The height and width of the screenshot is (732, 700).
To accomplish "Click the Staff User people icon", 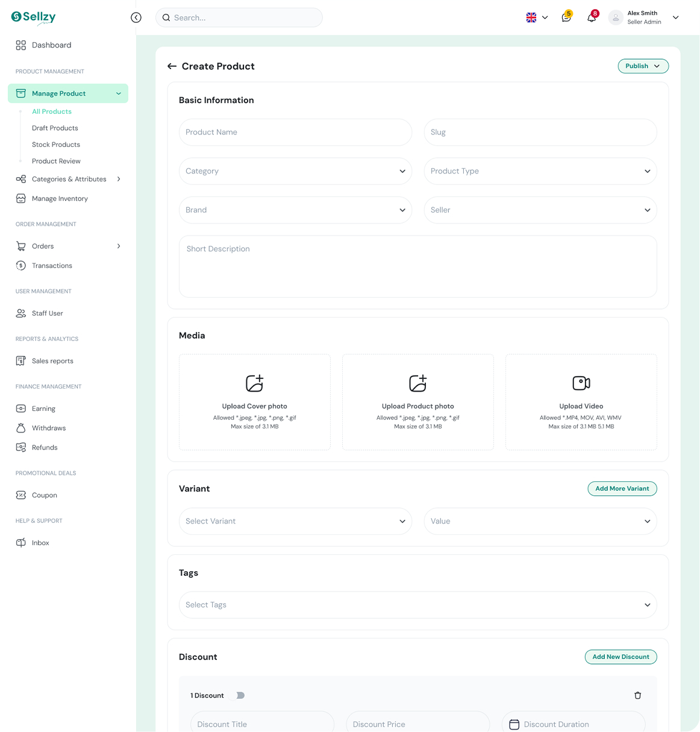I will click(21, 313).
